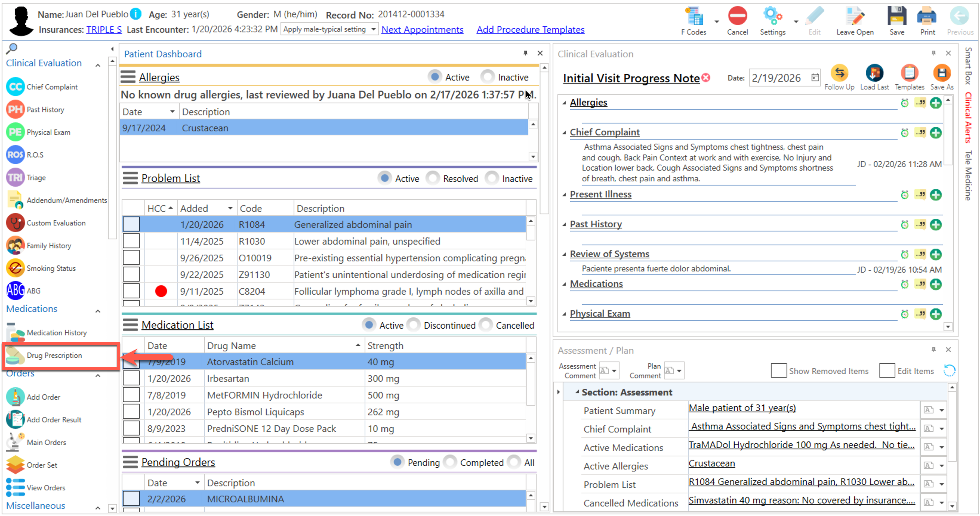Open Assessment Comment dropdown
Image resolution: width=980 pixels, height=516 pixels.
614,370
